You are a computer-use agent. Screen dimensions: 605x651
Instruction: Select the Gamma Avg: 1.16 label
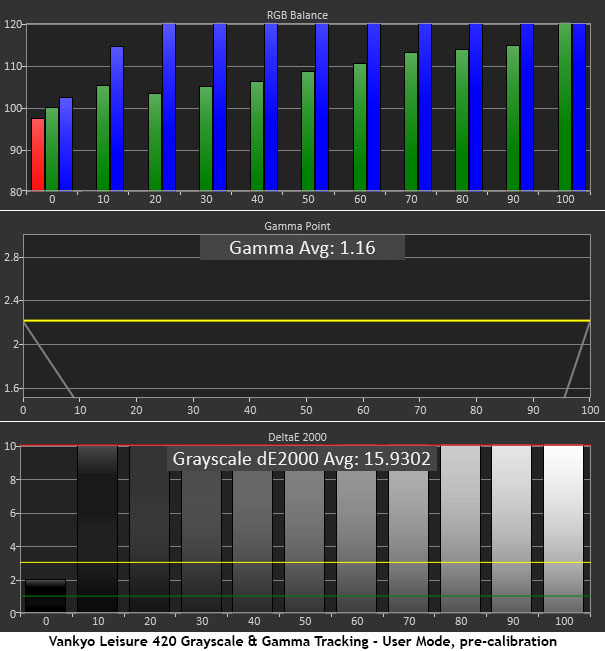click(302, 248)
